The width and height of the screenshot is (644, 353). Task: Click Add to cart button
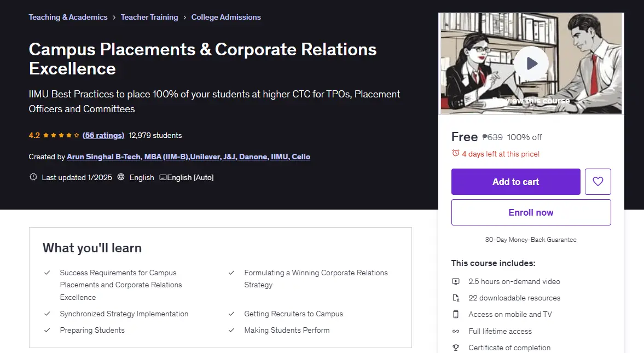coord(516,182)
